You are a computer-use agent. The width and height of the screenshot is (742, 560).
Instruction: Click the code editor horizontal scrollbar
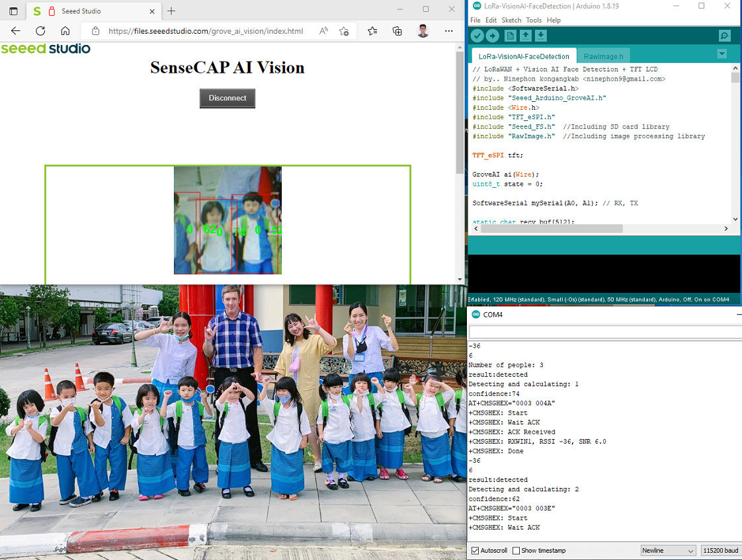[x=552, y=229]
